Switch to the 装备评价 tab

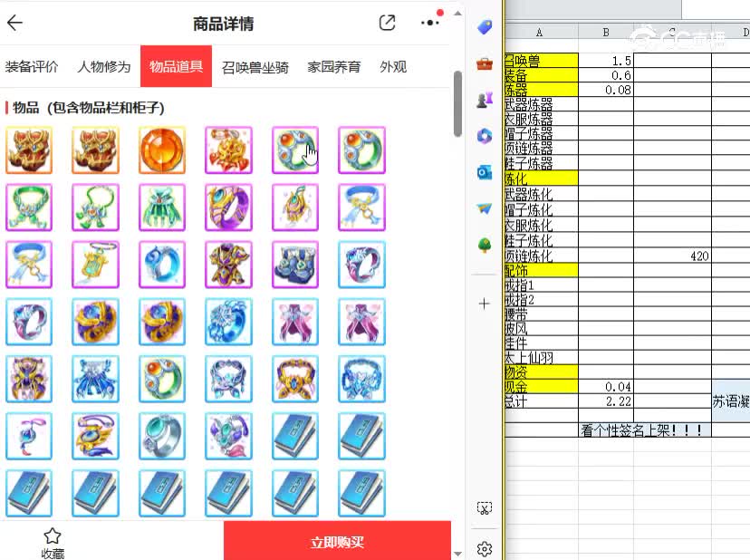[32, 66]
